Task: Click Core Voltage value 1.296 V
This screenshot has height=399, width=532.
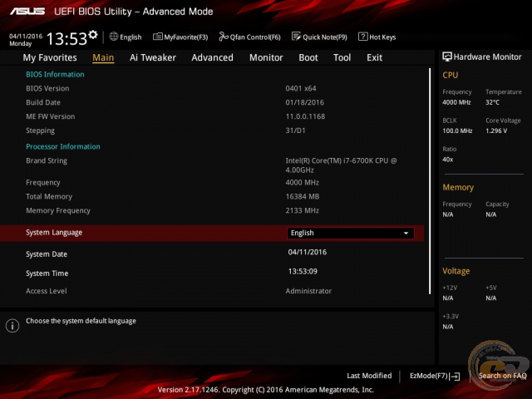Action: pos(496,131)
